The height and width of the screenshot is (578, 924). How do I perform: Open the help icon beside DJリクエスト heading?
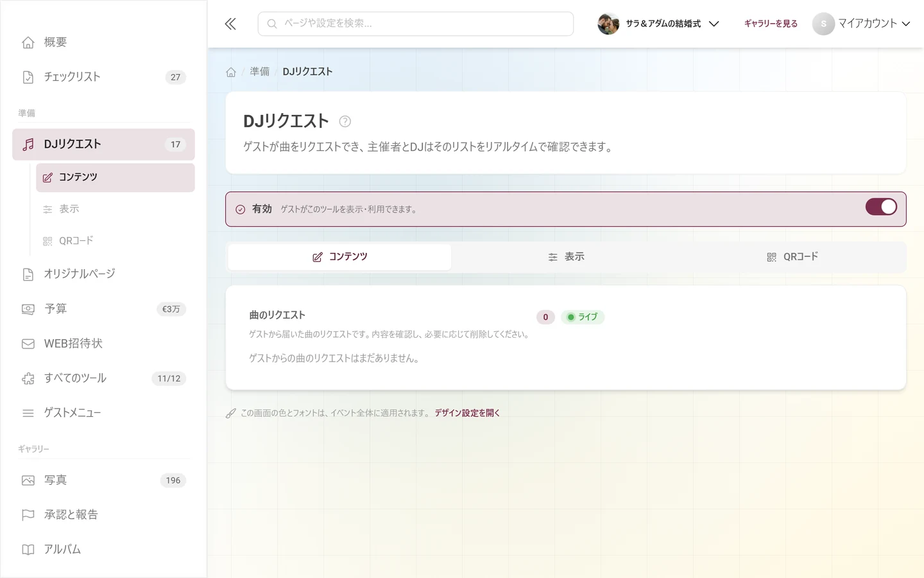click(345, 121)
